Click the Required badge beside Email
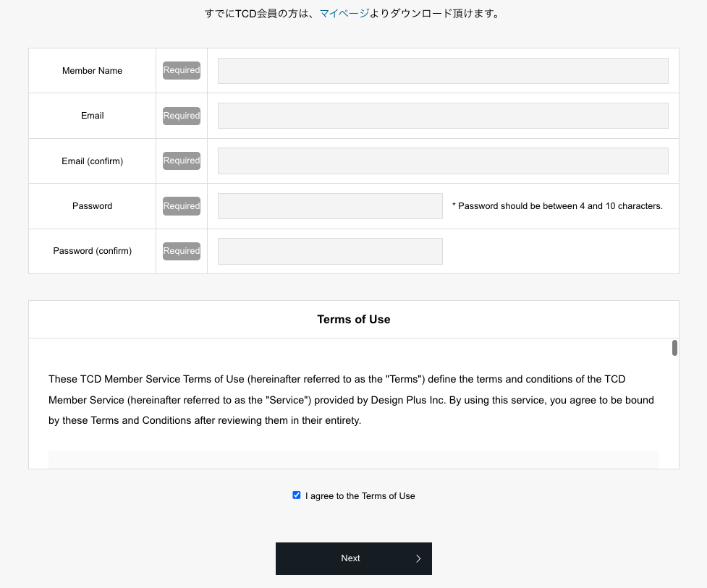 (181, 116)
